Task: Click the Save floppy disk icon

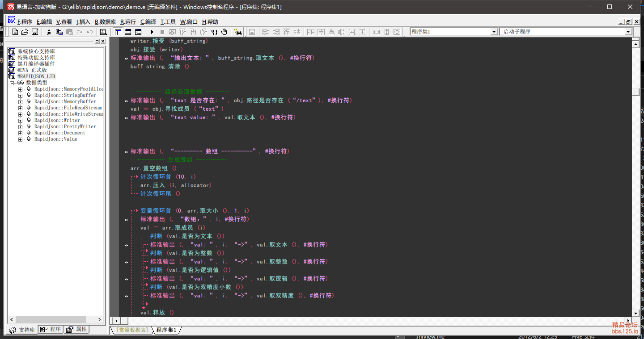Action: pyautogui.click(x=35, y=32)
